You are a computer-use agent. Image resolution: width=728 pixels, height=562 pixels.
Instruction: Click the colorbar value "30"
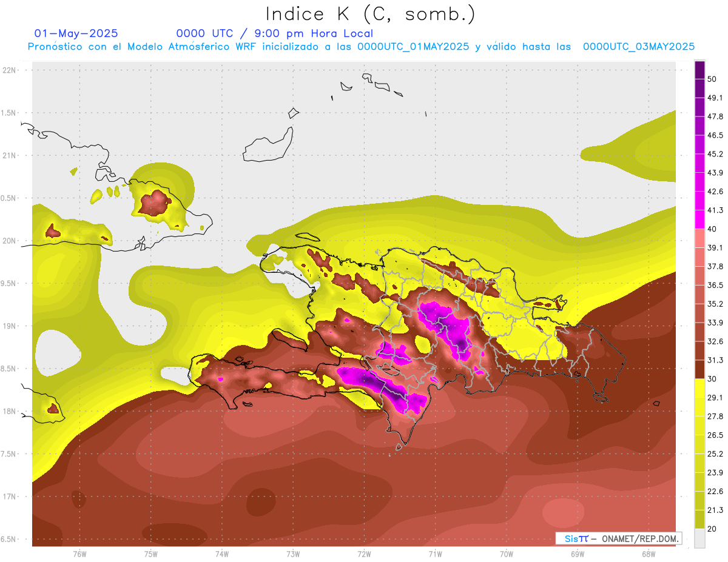point(712,379)
